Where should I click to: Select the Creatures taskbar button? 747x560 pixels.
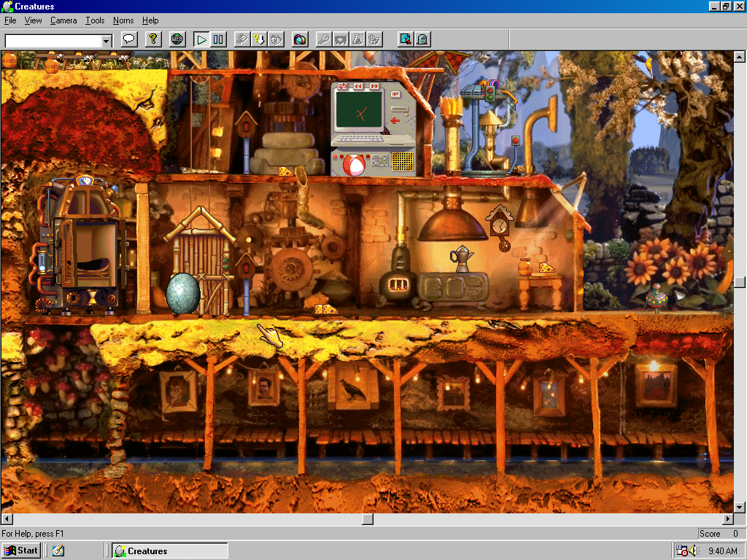[170, 551]
